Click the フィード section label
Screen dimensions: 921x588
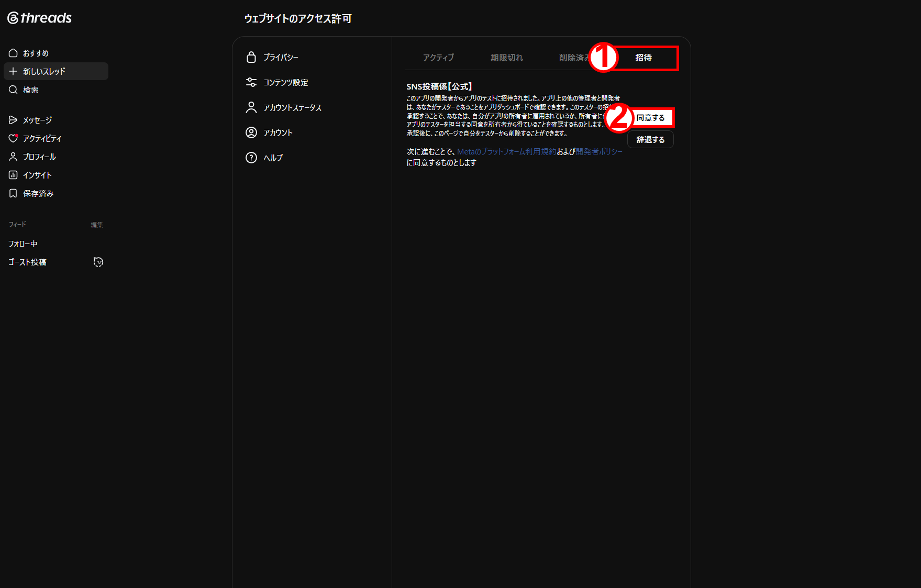pyautogui.click(x=17, y=225)
